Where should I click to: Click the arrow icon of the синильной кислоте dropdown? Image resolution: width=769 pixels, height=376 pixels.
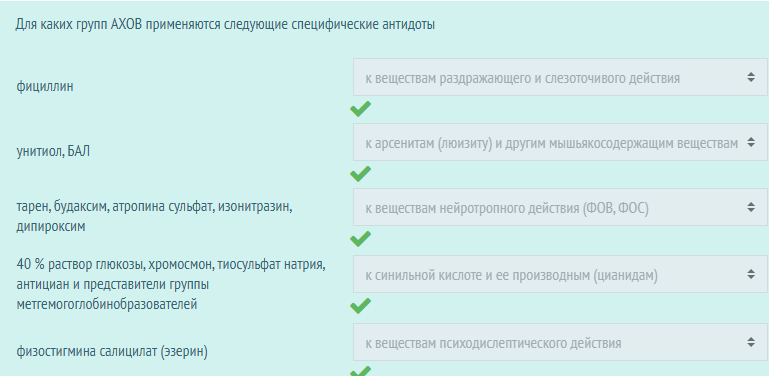pos(751,274)
